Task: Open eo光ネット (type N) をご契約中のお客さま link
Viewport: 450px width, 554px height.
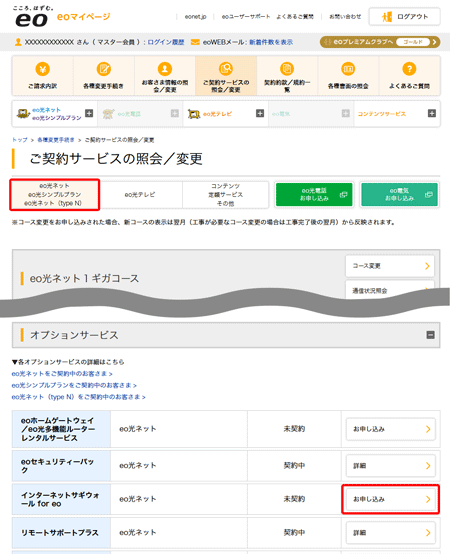Action: point(78,397)
